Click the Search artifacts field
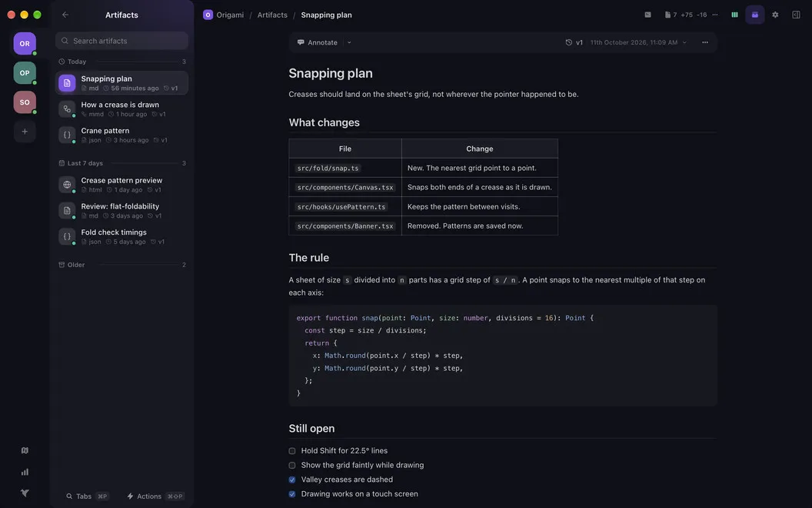Image resolution: width=812 pixels, height=508 pixels. tap(121, 41)
